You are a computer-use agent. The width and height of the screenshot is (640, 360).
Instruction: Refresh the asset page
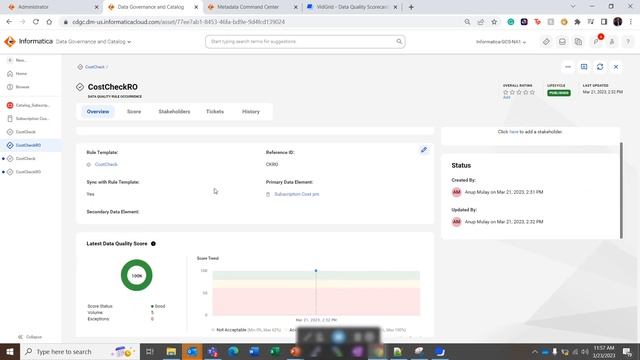600,67
